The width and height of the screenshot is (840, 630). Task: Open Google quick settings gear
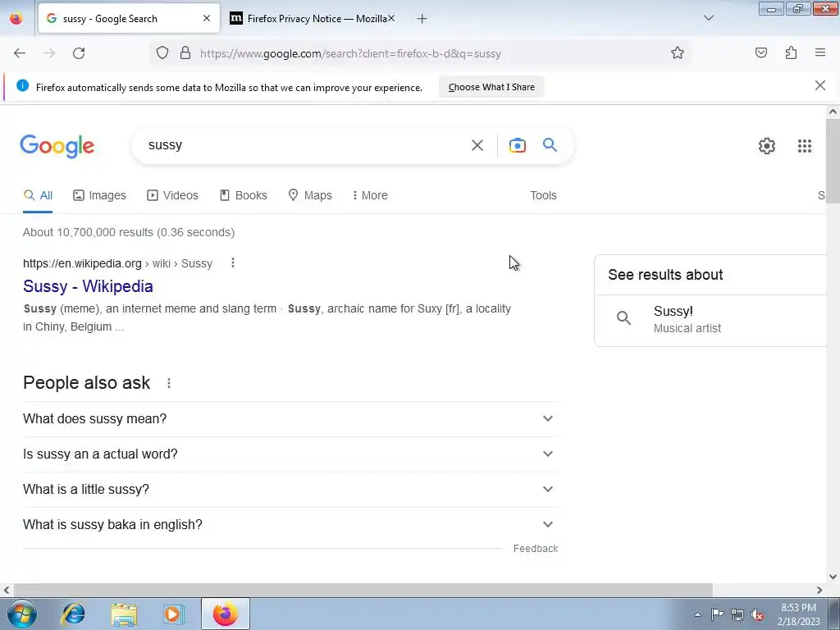[x=767, y=146]
